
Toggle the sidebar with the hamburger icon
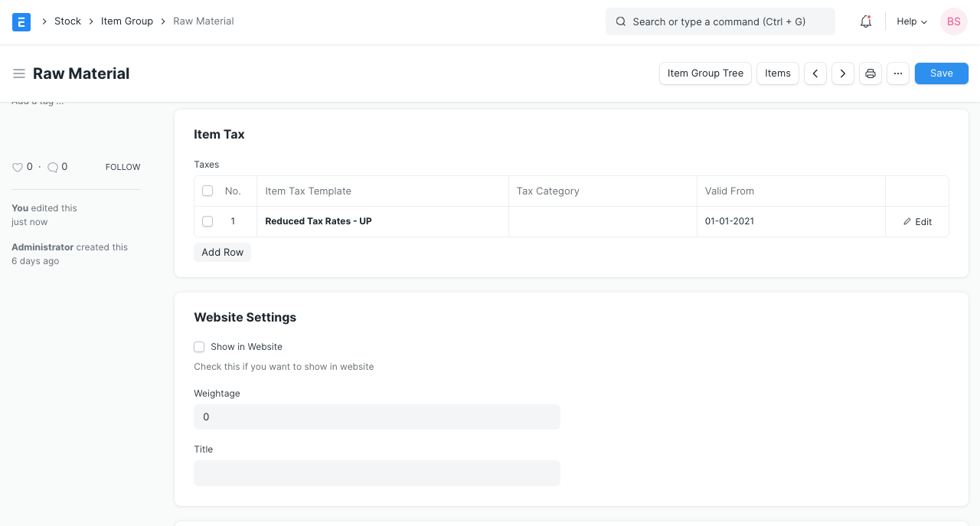(x=19, y=73)
